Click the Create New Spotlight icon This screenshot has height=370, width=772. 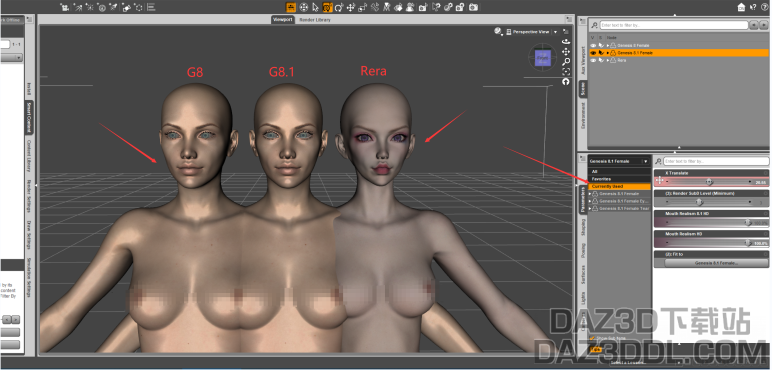pyautogui.click(x=114, y=7)
